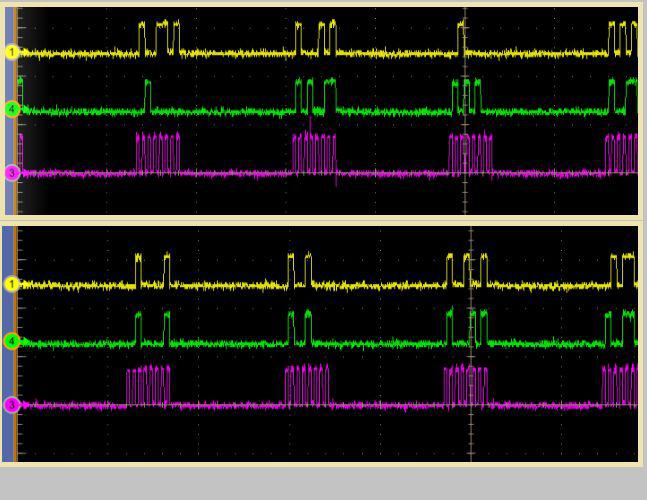This screenshot has width=647, height=500.
Task: Select magenta channel 3 marker in lower graticule
Action: pos(12,405)
